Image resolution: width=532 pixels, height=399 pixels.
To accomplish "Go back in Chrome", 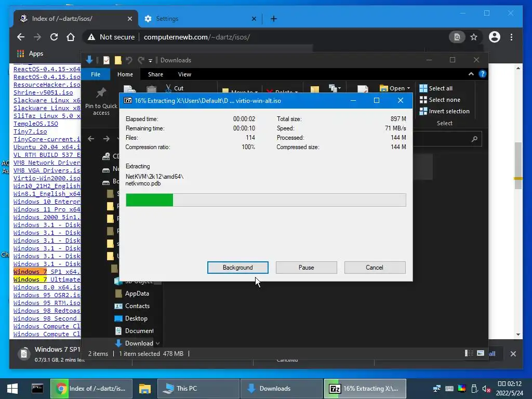I will click(21, 37).
